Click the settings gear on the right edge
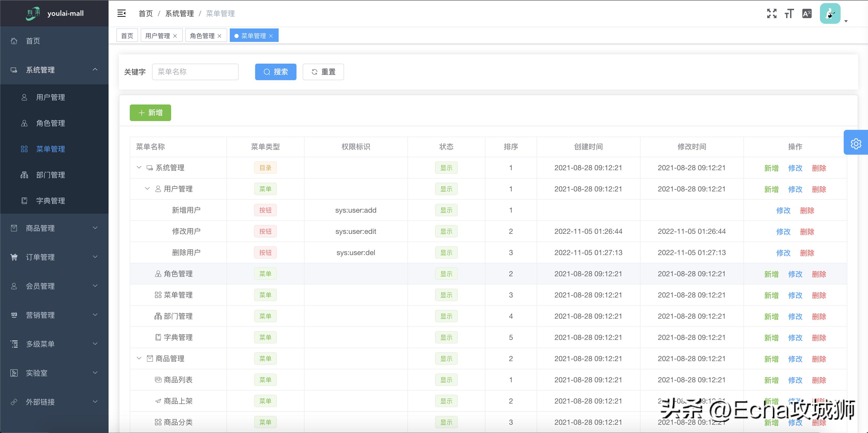 (856, 143)
